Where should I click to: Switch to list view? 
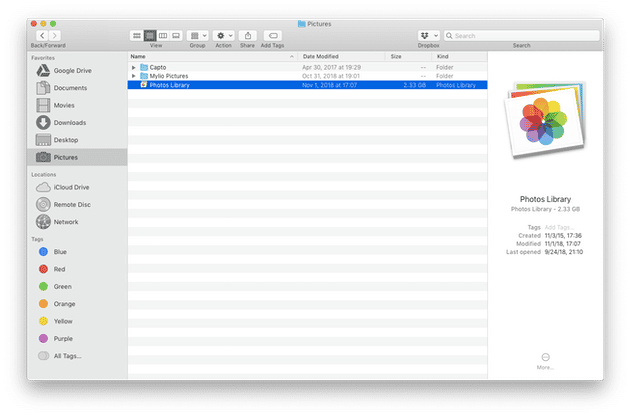point(150,35)
